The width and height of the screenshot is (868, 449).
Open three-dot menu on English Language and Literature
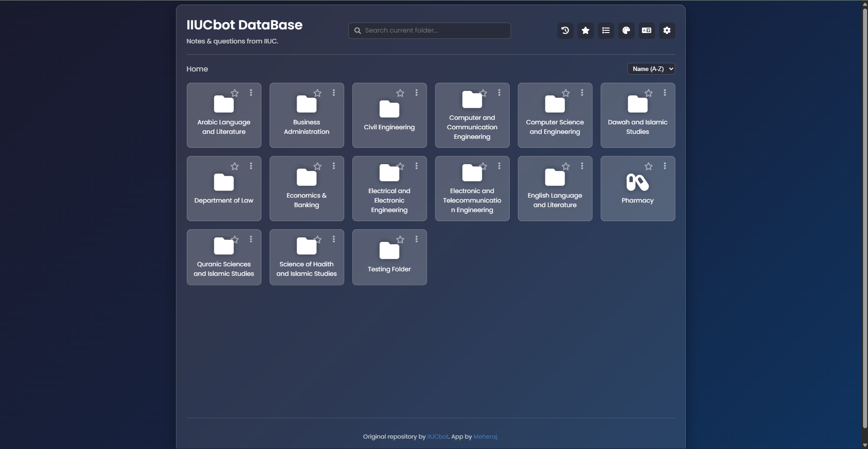[x=582, y=166]
